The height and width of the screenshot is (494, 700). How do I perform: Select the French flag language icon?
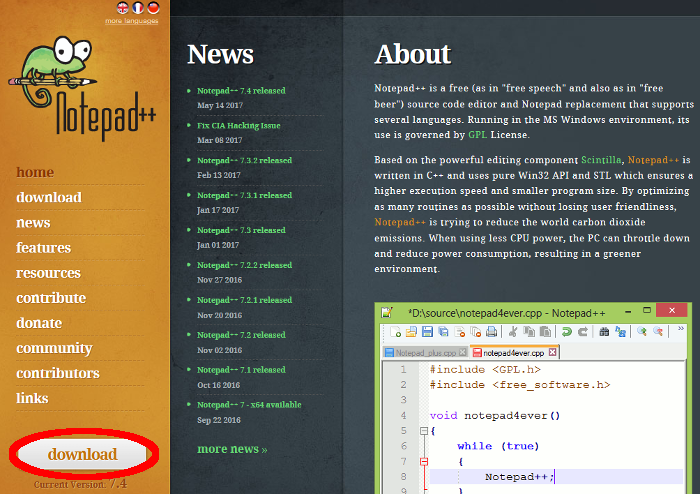tap(138, 8)
